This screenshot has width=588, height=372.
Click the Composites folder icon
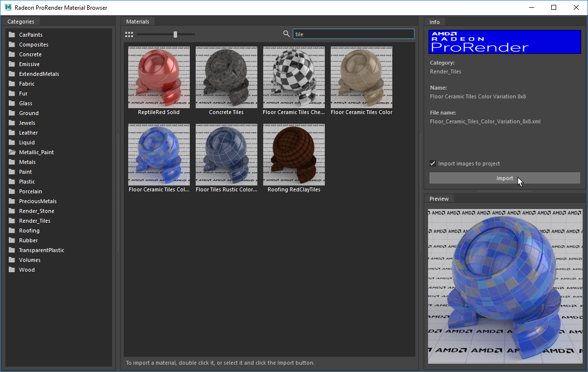[x=12, y=45]
